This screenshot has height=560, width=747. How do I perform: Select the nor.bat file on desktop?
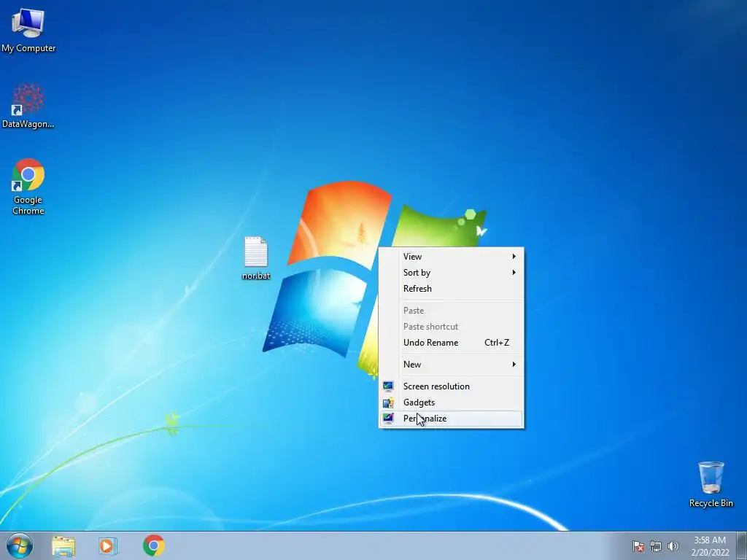pyautogui.click(x=256, y=257)
